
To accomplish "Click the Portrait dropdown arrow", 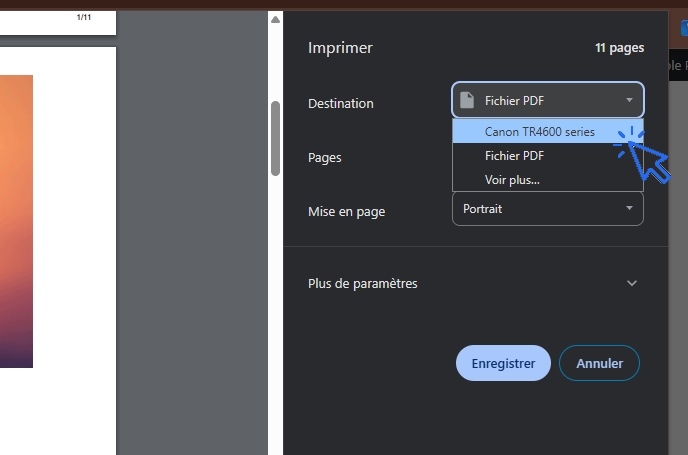I will (x=629, y=209).
